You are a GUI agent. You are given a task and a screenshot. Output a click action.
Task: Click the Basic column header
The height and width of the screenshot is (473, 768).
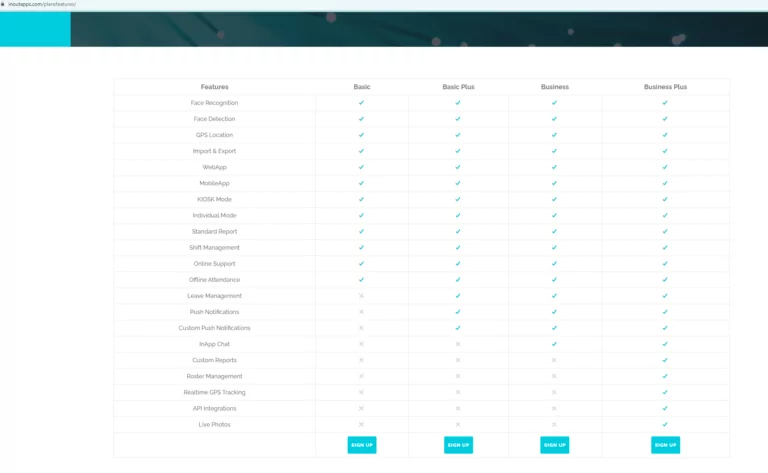tap(362, 87)
